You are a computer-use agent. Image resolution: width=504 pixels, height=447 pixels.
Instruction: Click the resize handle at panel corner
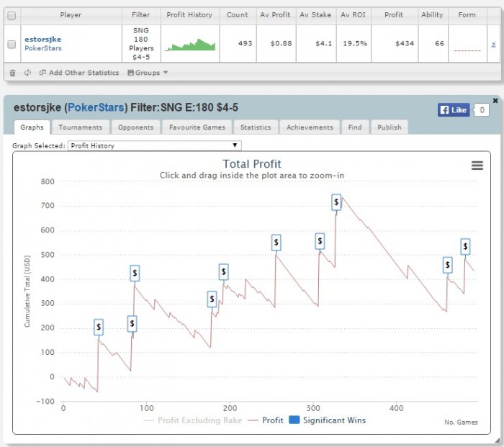point(498,441)
